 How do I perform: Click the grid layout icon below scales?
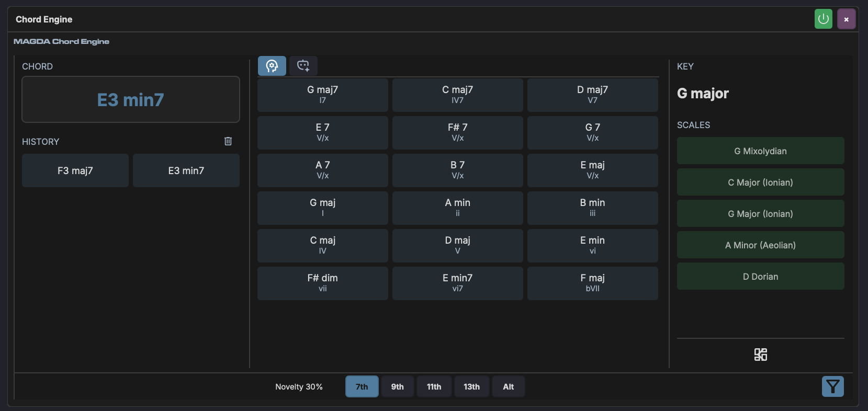point(760,355)
